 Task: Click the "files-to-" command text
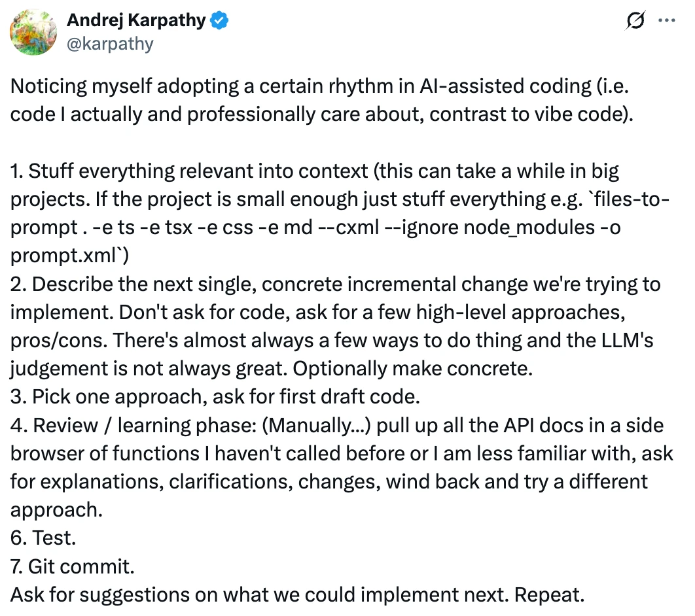(625, 199)
